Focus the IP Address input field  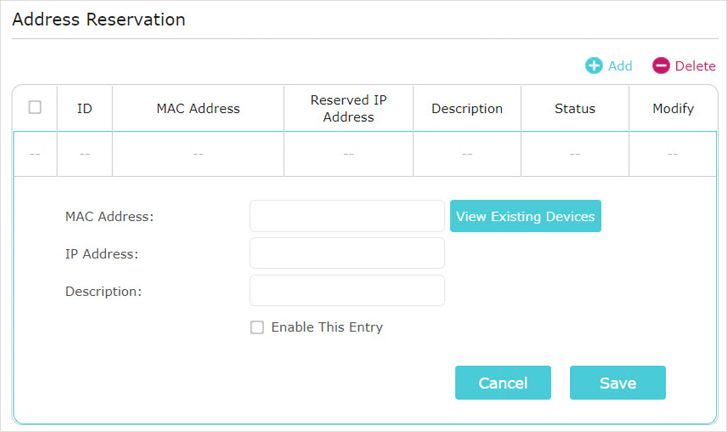coord(347,253)
